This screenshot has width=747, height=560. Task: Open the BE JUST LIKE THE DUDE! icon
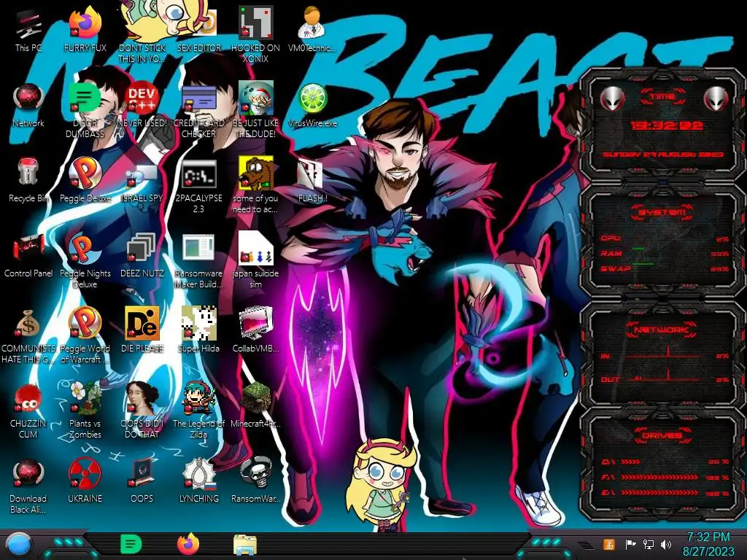tap(255, 111)
